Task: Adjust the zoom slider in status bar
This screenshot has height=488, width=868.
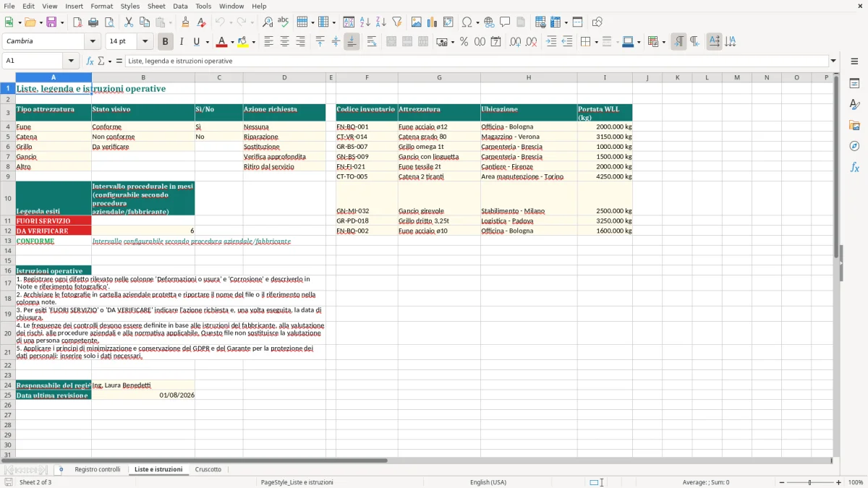Action: coord(810,482)
